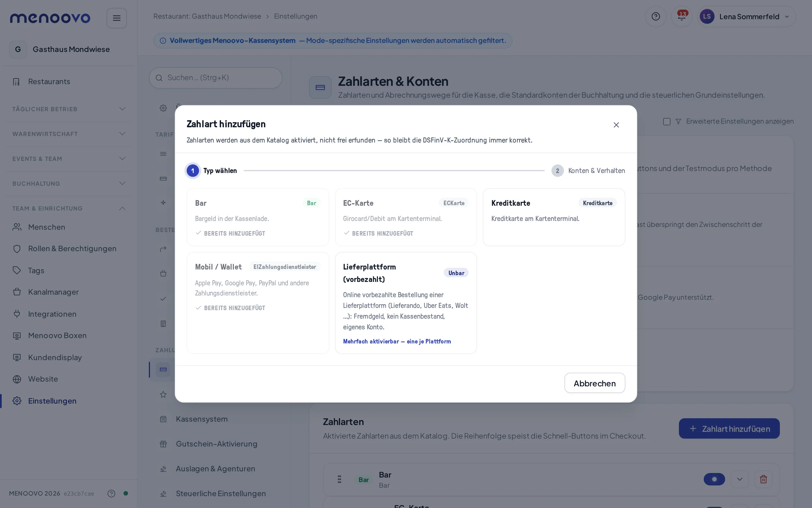Click the Abbrechen button
The width and height of the screenshot is (812, 508).
tap(595, 383)
